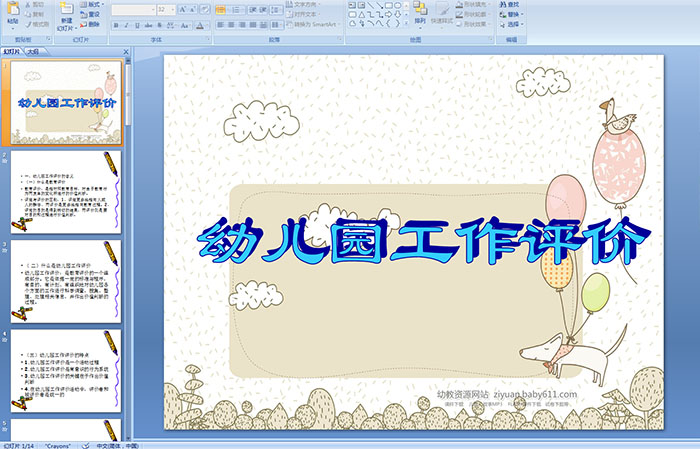The width and height of the screenshot is (700, 449).
Task: Select slide 2 thumbnail
Action: coord(66,192)
